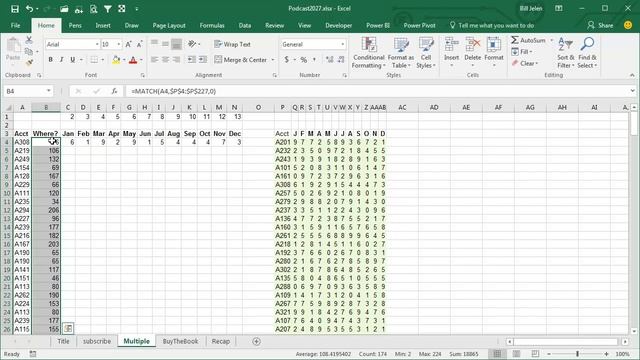Undo the last action
Screen dimensions: 640x360
click(x=29, y=9)
